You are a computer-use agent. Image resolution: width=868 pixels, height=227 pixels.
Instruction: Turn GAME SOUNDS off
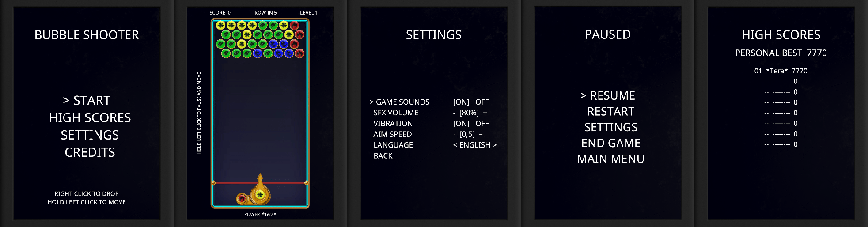click(482, 102)
